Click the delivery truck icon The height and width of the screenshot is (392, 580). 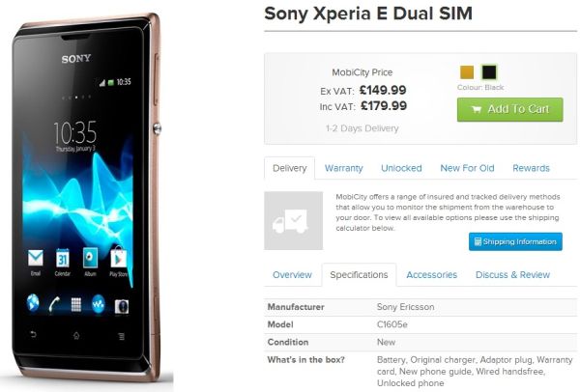click(x=293, y=220)
